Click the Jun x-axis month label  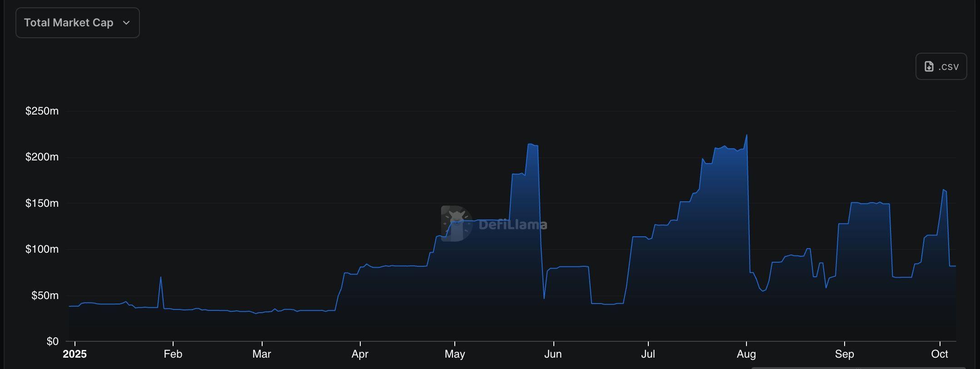553,354
